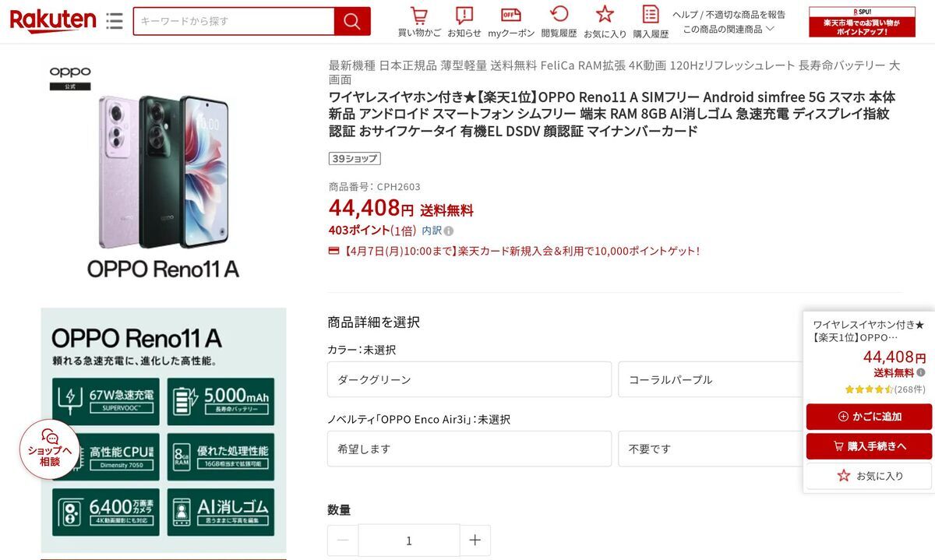Decrease quantity with the minus button
Viewport: 935px width, 560px height.
[x=343, y=540]
